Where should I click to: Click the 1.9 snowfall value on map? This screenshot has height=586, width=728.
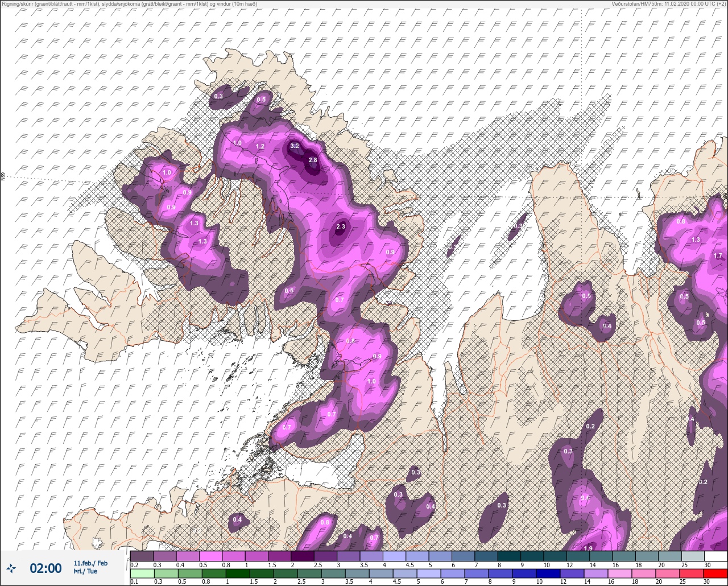588,548
